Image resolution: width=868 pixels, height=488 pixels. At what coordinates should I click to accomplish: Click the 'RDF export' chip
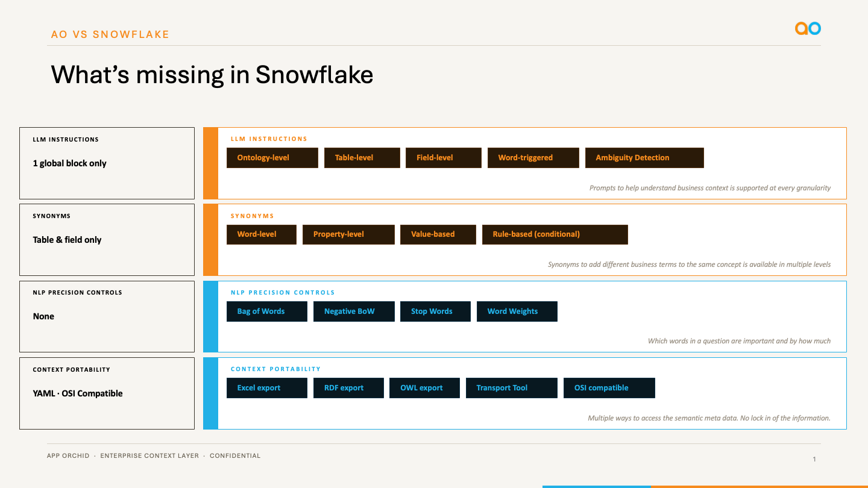[x=349, y=388]
